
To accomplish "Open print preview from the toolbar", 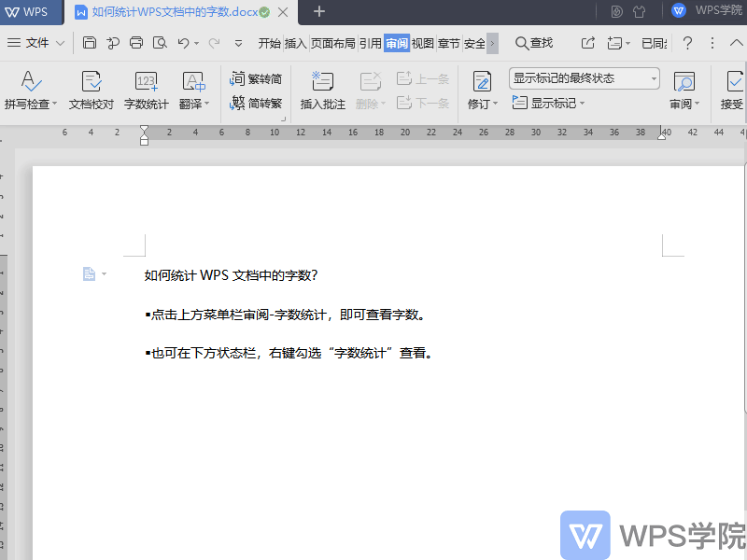I will pyautogui.click(x=159, y=43).
